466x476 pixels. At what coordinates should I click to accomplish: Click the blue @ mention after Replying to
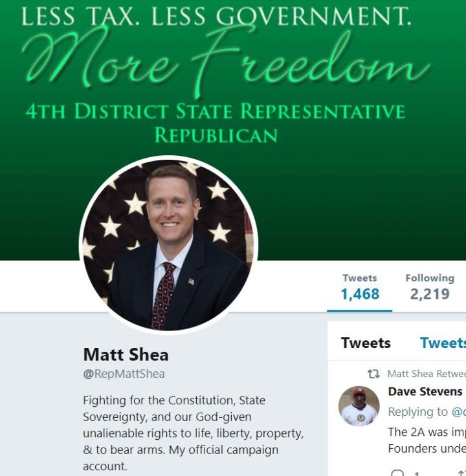[459, 412]
